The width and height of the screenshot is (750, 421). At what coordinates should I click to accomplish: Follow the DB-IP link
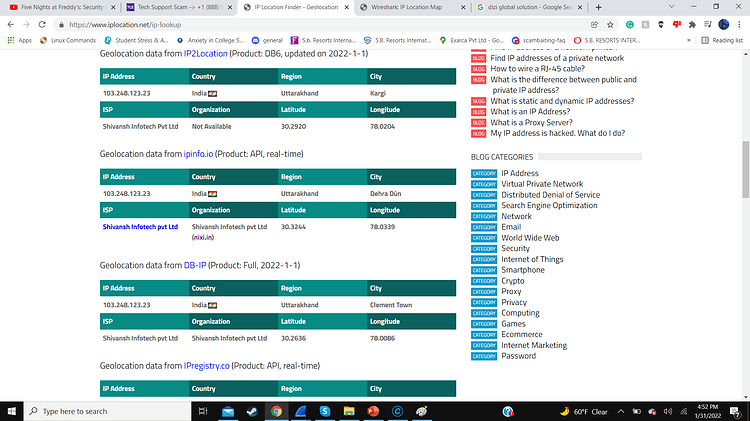[195, 265]
